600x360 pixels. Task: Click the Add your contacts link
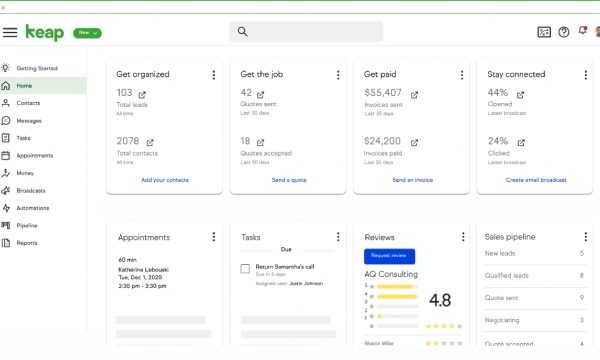(165, 180)
